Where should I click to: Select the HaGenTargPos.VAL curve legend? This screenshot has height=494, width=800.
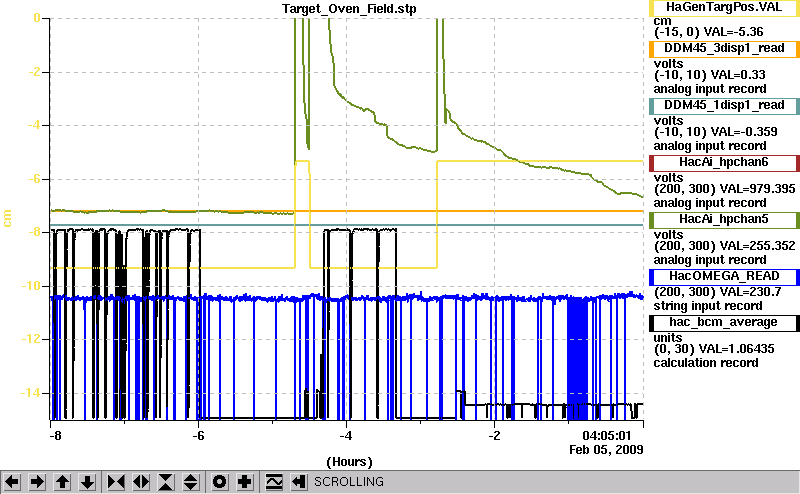[x=724, y=8]
